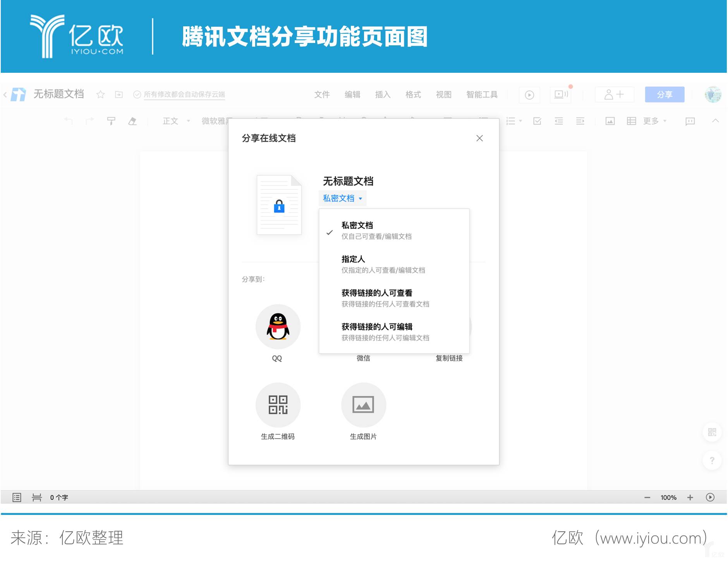The height and width of the screenshot is (561, 728).
Task: Click the increase indent icon
Action: click(x=580, y=121)
